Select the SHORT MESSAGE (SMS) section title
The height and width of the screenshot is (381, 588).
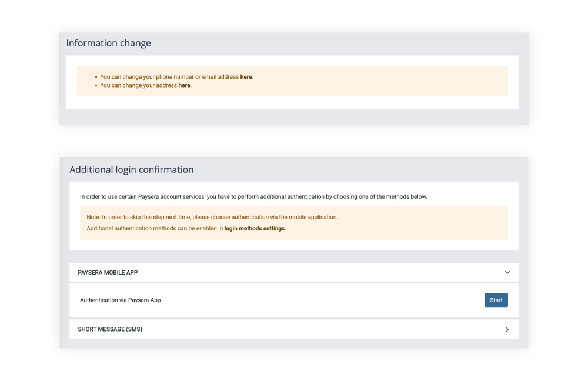click(x=110, y=330)
